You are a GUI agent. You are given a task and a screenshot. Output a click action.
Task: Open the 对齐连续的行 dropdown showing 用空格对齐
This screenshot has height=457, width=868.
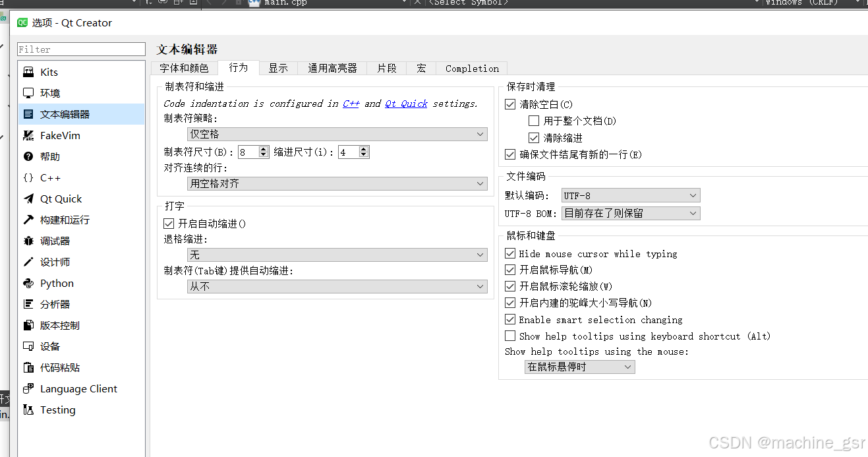coord(337,184)
